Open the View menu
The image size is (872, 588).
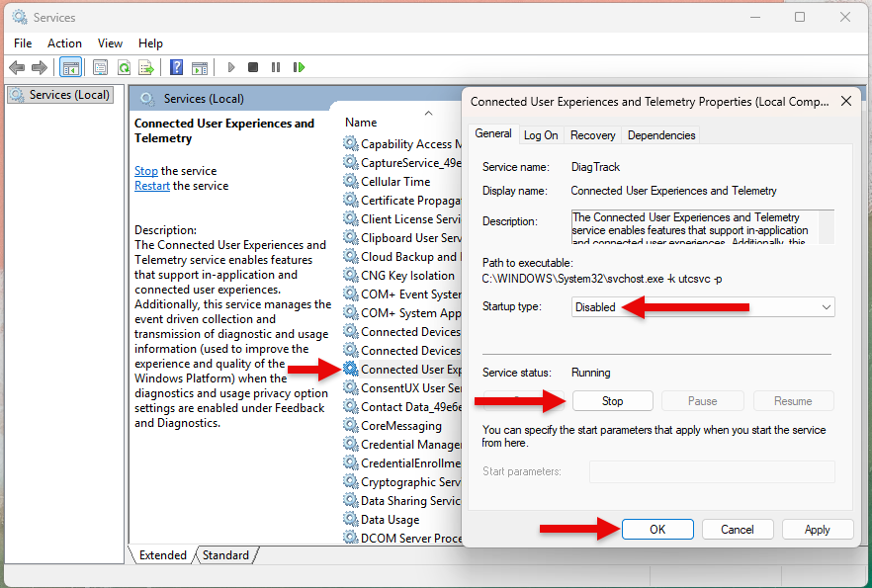(x=110, y=43)
